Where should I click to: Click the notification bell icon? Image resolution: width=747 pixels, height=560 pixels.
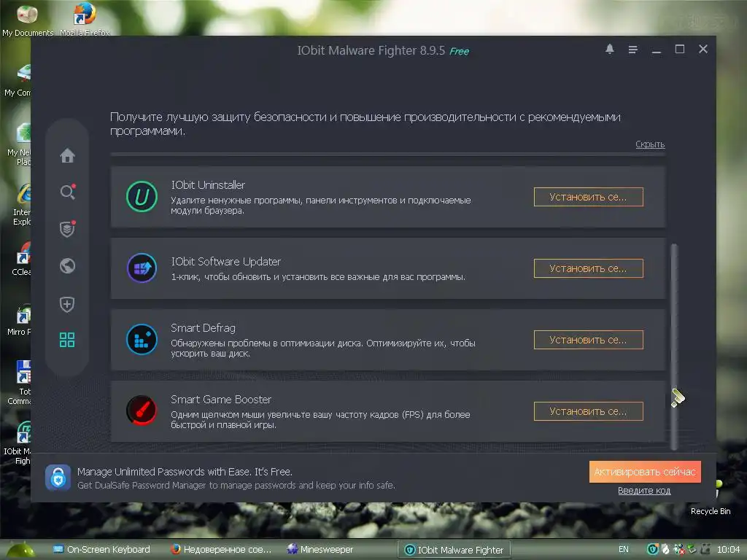pyautogui.click(x=609, y=49)
